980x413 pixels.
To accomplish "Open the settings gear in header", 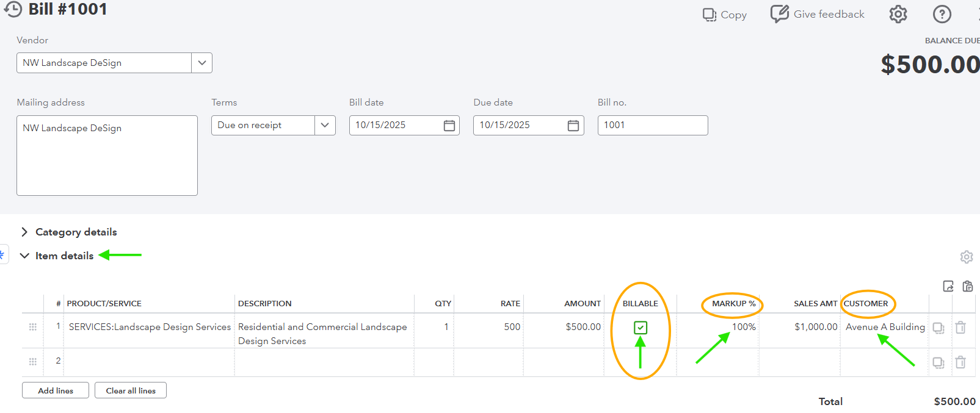I will [x=898, y=14].
